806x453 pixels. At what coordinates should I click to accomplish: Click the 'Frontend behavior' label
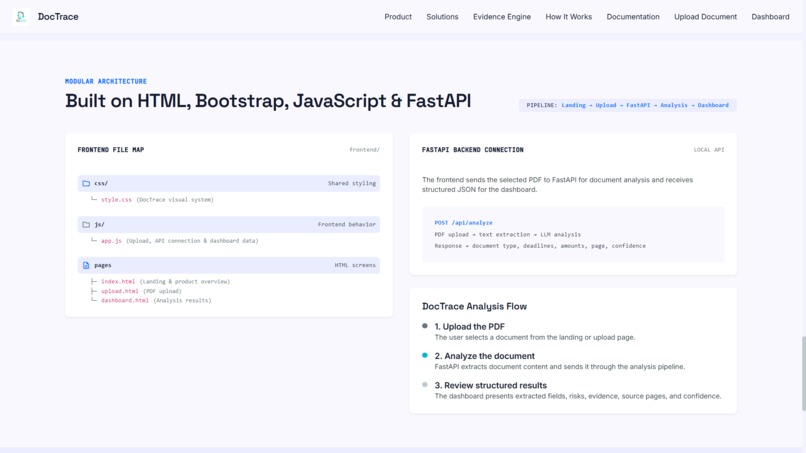346,224
